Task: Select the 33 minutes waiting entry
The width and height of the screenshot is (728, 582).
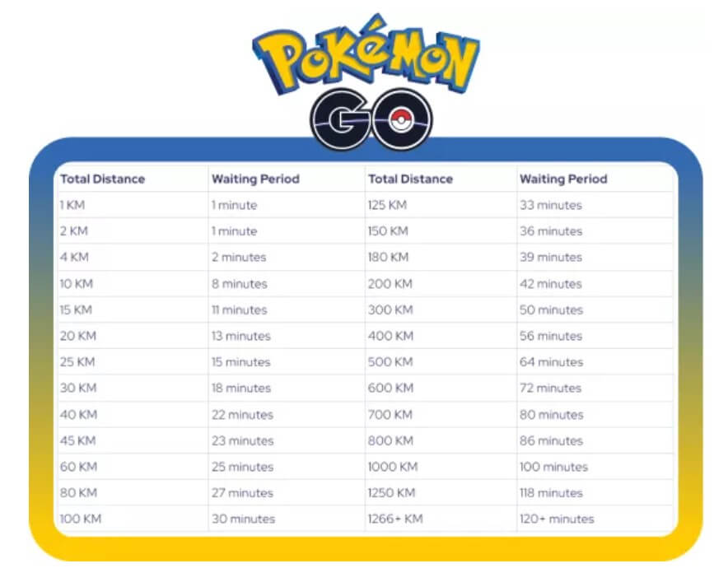Action: coord(550,205)
